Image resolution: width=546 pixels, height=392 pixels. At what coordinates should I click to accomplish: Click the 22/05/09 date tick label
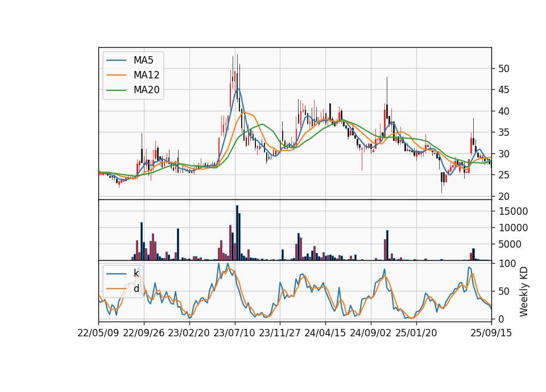pyautogui.click(x=98, y=333)
